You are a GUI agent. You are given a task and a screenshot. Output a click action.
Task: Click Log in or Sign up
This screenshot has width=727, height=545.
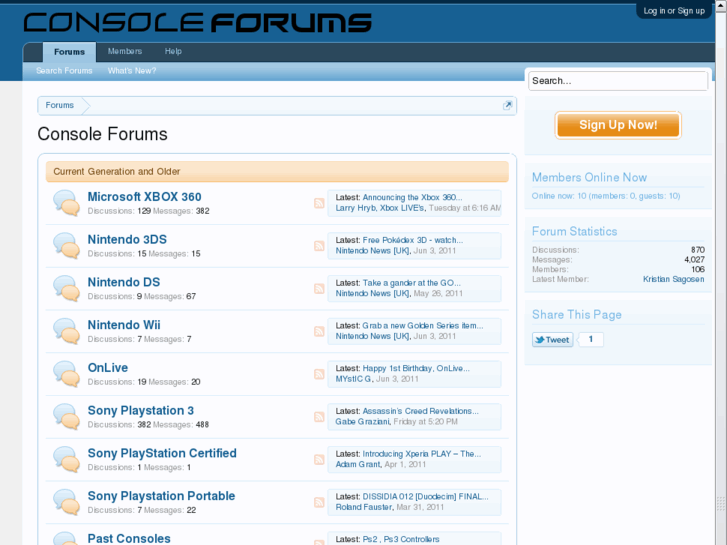[x=674, y=11]
